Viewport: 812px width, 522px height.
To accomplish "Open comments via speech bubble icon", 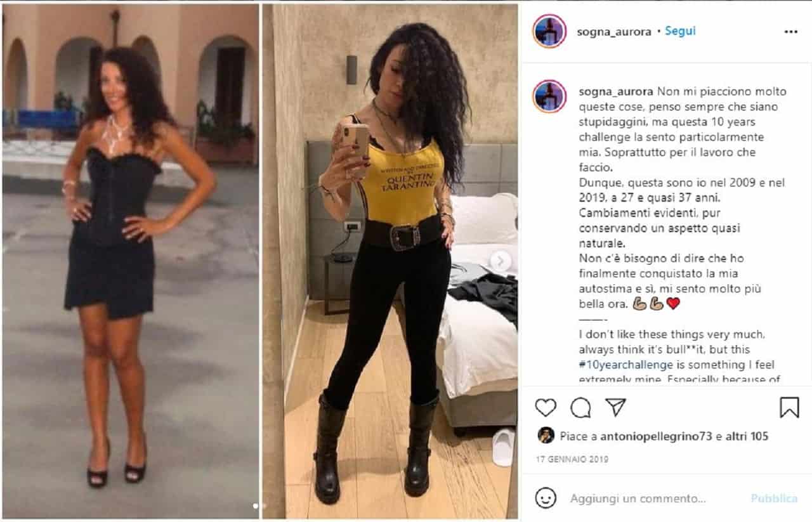I will tap(580, 407).
